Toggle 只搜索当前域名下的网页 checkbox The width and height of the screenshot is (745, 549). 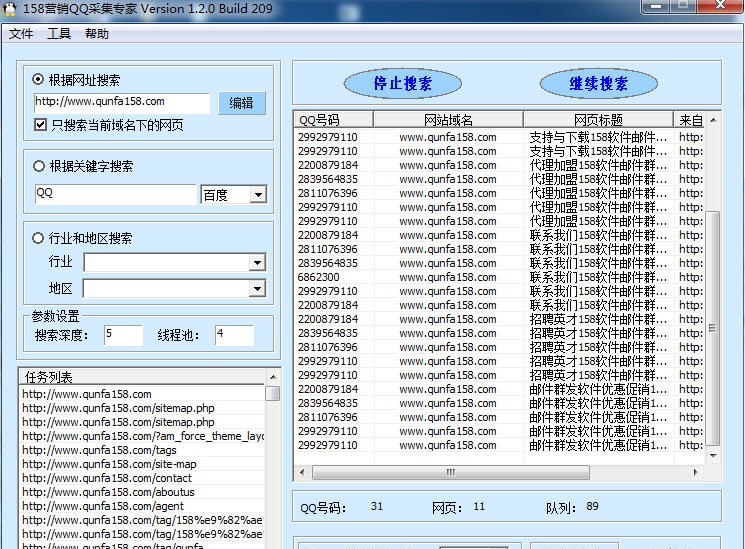(40, 125)
